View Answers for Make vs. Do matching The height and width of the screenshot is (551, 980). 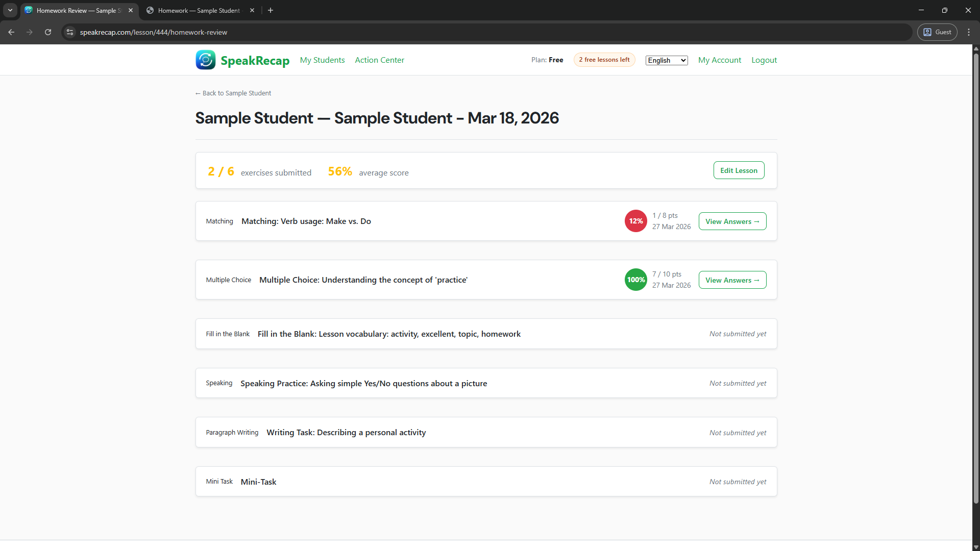732,221
